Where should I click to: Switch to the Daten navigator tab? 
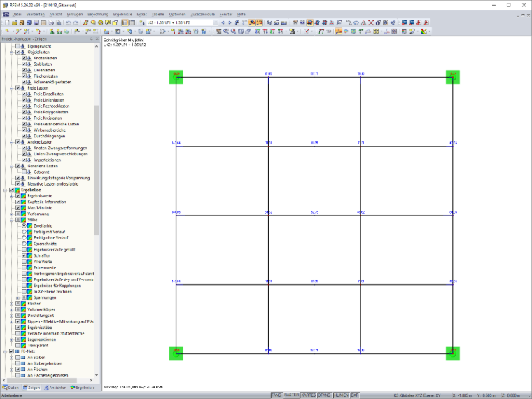[x=11, y=388]
